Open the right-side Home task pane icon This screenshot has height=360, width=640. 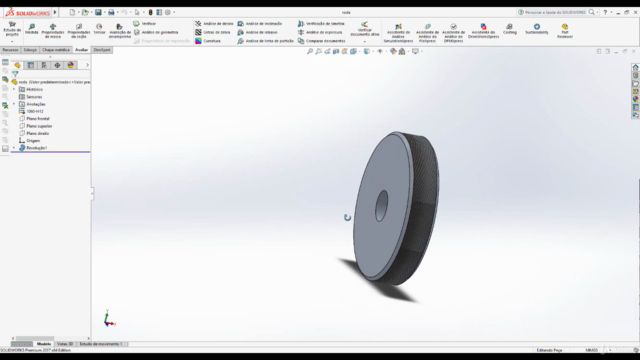pyautogui.click(x=636, y=67)
